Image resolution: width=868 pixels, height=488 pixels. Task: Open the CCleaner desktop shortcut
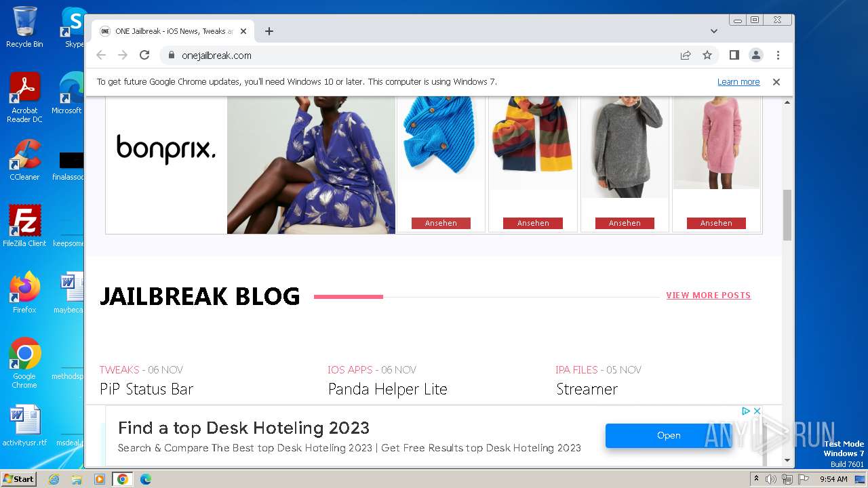[24, 160]
